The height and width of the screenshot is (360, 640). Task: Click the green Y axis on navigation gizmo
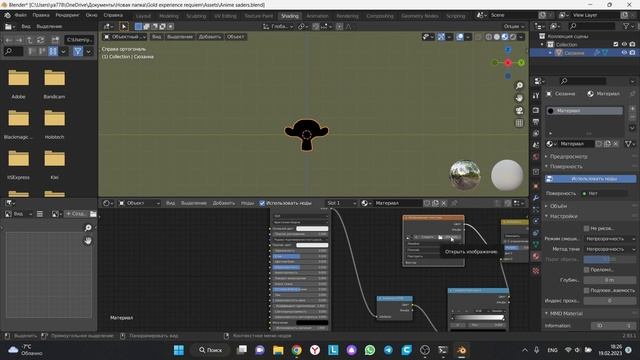click(x=521, y=62)
